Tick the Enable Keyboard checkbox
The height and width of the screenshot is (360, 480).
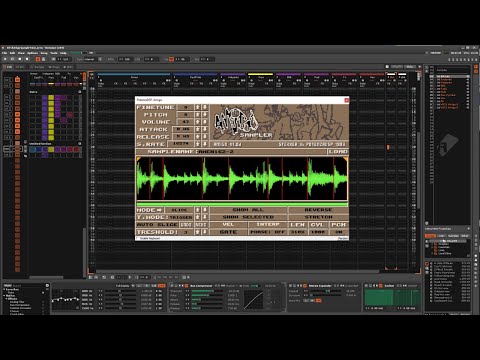138,238
